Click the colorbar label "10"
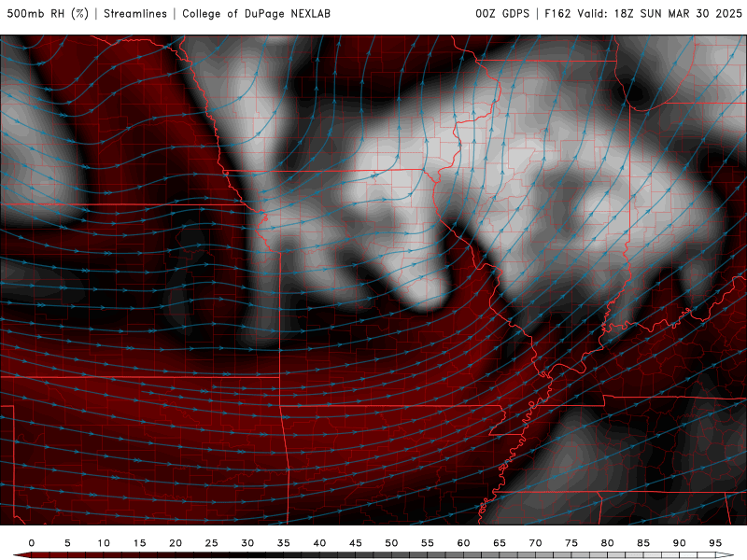 [x=104, y=543]
